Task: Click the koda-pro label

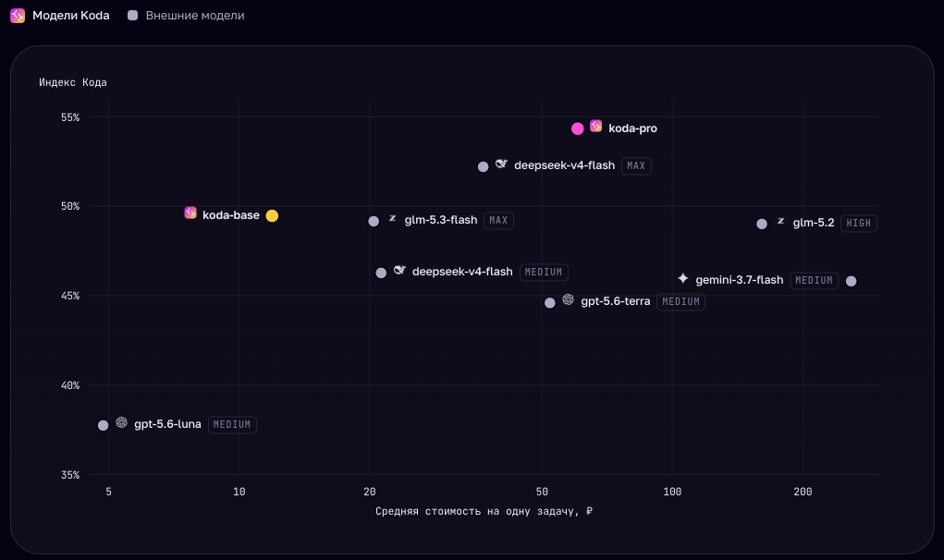Action: (632, 128)
